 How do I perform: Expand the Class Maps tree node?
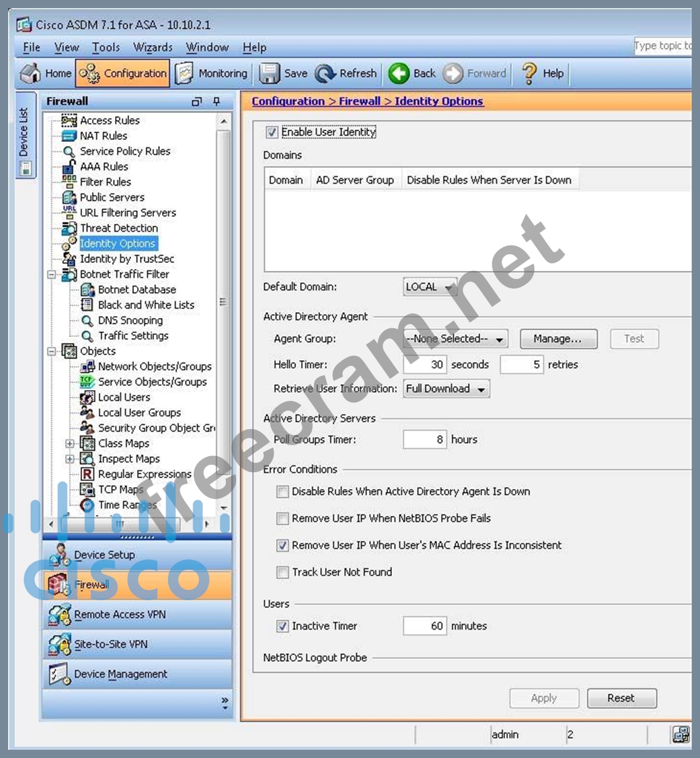coord(70,444)
